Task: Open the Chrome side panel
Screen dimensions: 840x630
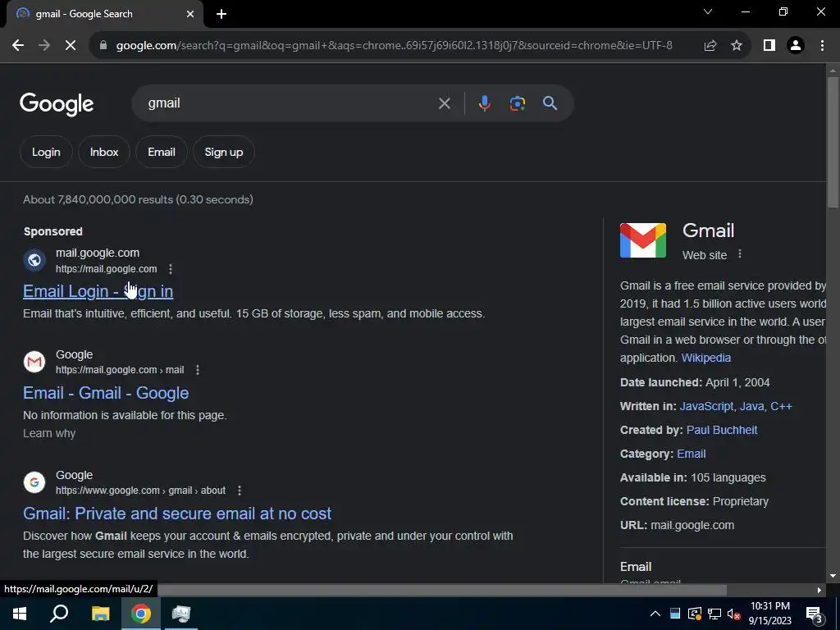Action: coord(769,46)
